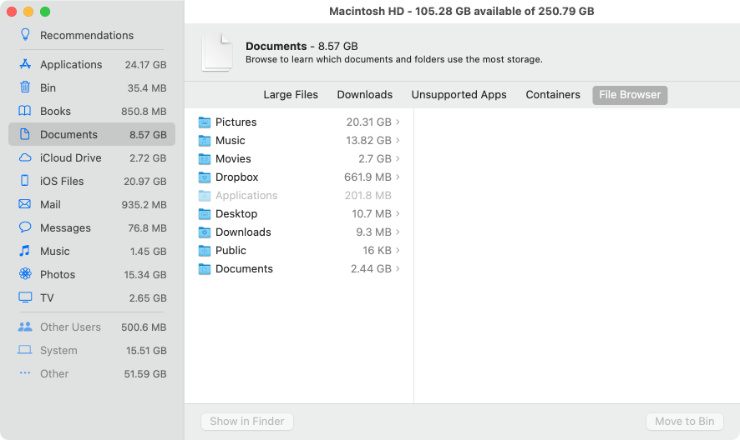Switch to the Unsupported Apps tab
740x440 pixels.
[459, 95]
